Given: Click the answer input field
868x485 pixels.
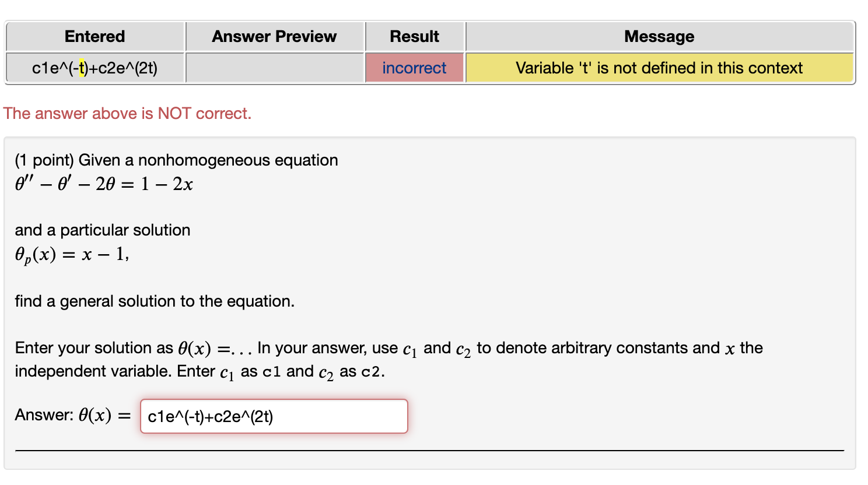Looking at the screenshot, I should click(273, 416).
